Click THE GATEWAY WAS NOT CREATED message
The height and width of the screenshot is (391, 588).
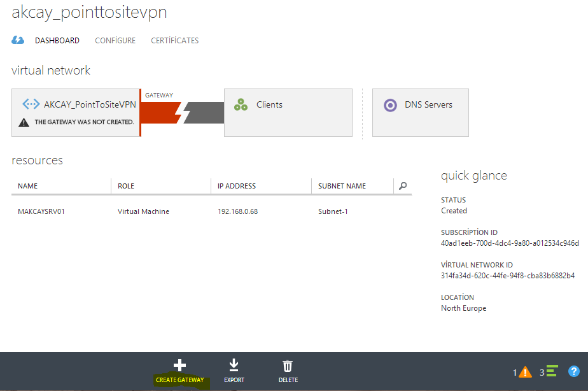click(x=85, y=122)
